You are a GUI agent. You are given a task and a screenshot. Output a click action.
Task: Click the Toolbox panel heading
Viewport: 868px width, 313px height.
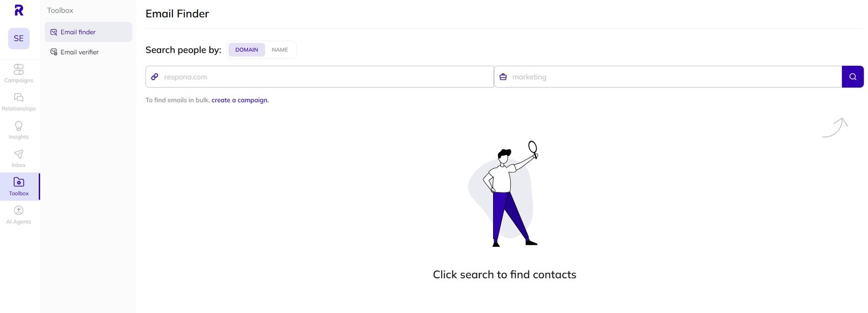coord(60,10)
